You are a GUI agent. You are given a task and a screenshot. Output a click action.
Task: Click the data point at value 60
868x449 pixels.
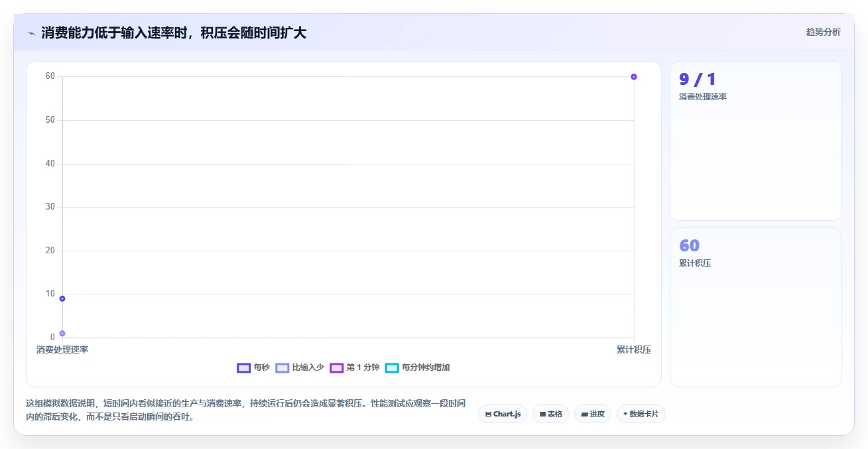pyautogui.click(x=634, y=77)
